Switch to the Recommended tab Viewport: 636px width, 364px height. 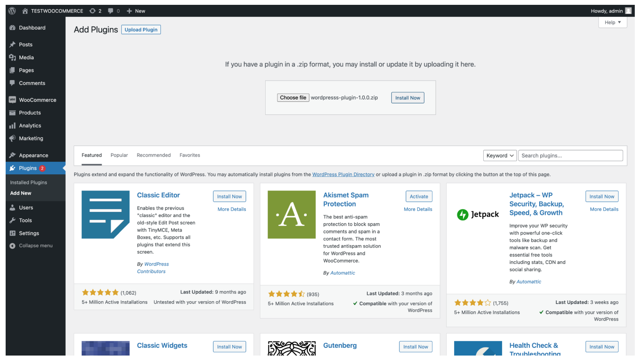[154, 155]
